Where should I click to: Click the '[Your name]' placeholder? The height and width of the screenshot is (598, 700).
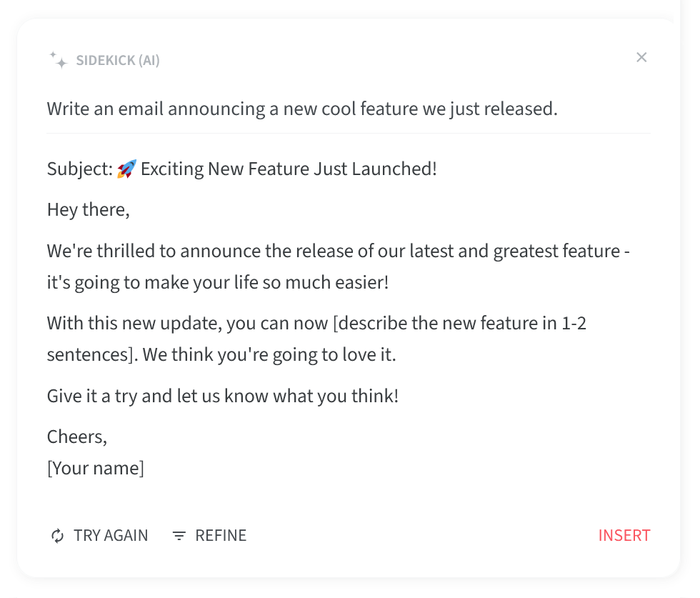point(96,469)
